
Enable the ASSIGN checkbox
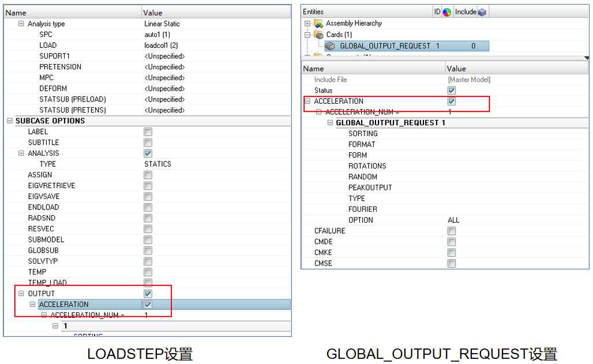pos(148,175)
